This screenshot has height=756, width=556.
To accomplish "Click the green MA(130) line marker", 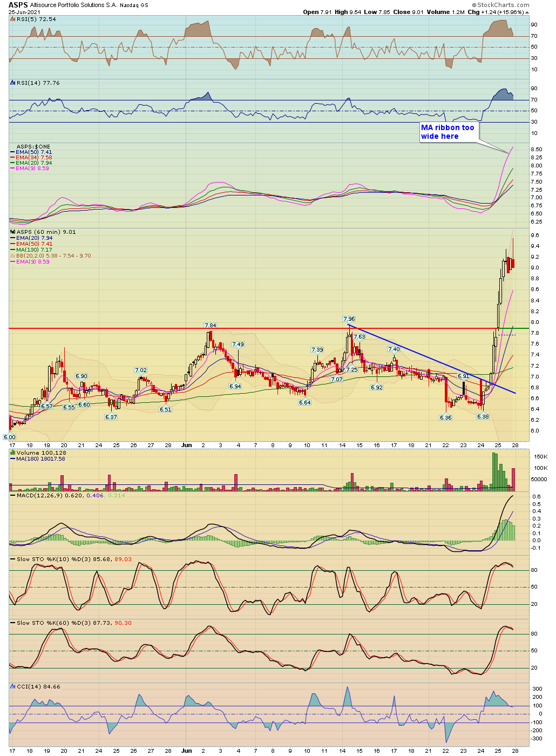I will click(13, 250).
